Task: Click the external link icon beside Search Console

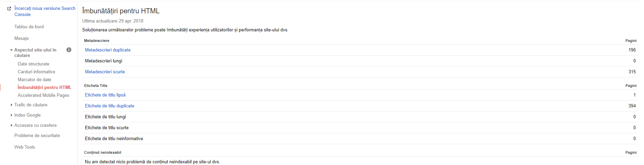Action: [x=9, y=9]
